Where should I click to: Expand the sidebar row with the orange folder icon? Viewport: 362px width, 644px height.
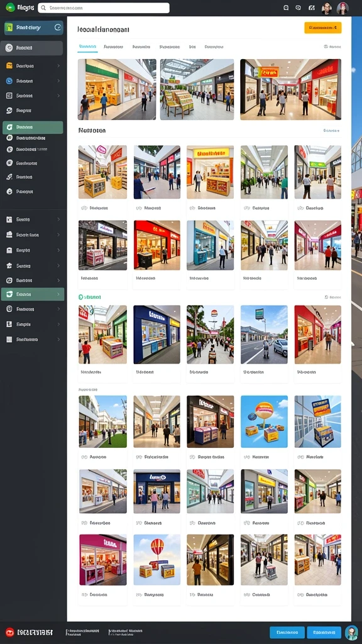(33, 65)
